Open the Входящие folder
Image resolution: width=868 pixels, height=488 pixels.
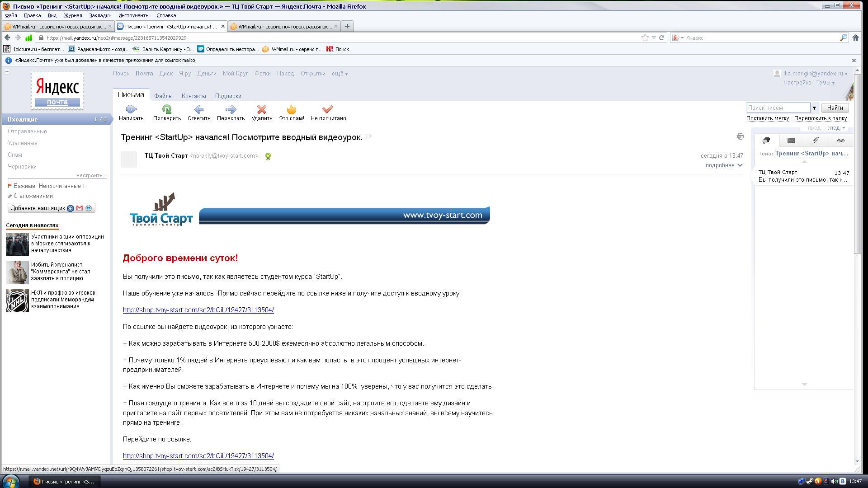tap(56, 119)
